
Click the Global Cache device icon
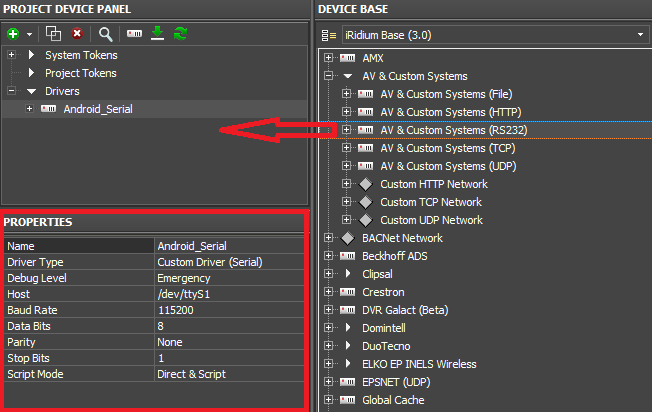point(348,400)
